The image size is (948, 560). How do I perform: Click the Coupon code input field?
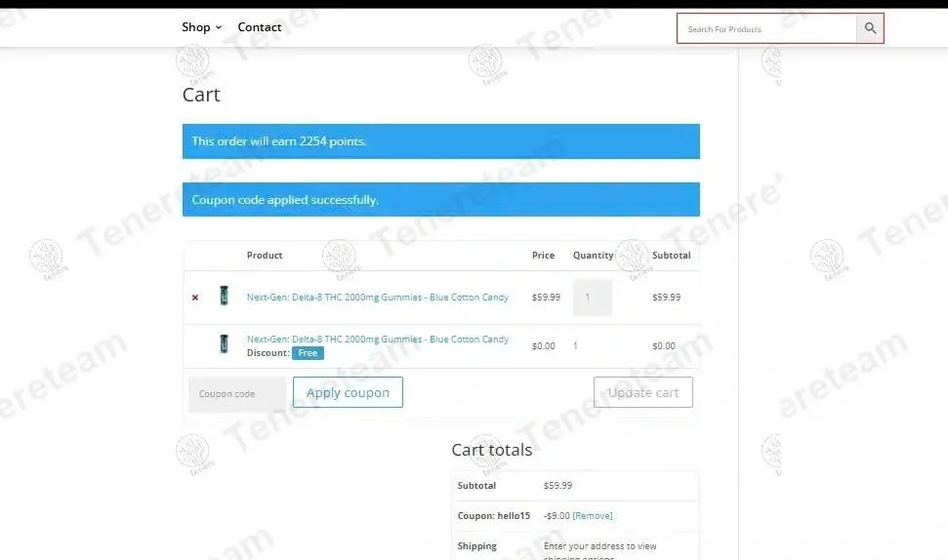click(x=237, y=394)
